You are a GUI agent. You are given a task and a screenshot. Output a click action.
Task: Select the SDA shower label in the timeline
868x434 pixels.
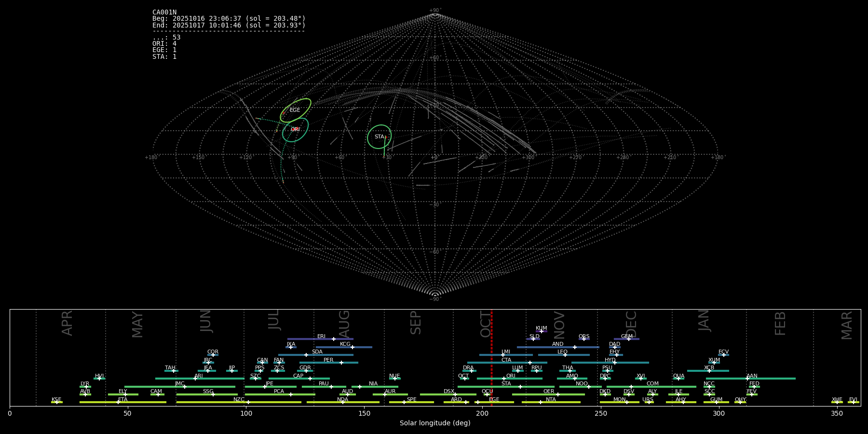coord(317,352)
